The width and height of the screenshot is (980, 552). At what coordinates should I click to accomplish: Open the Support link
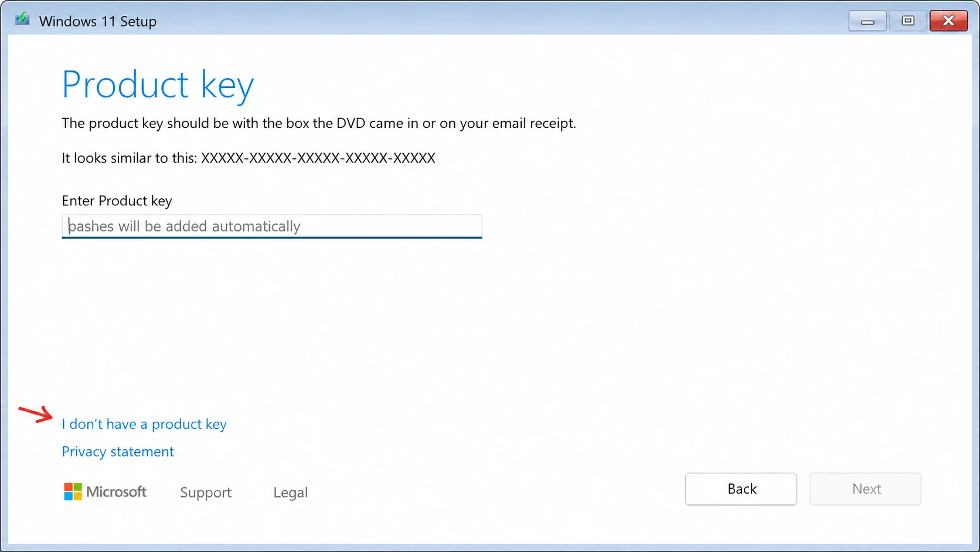206,492
